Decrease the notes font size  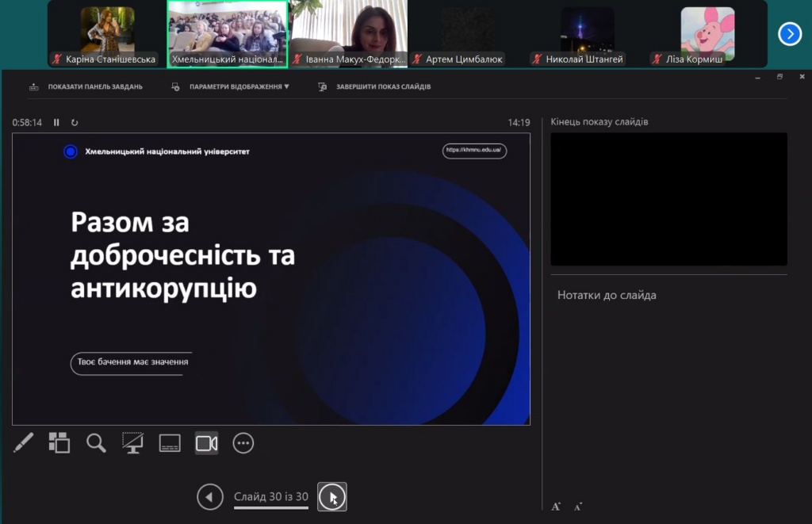pos(578,506)
